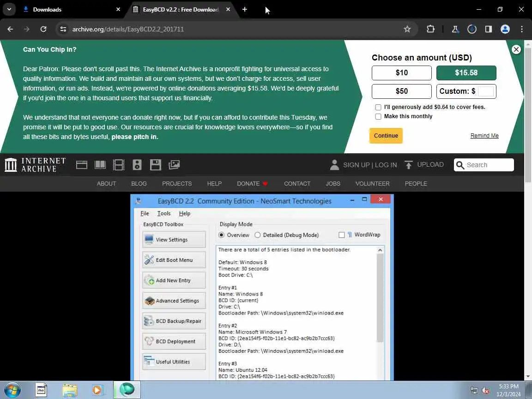Dismiss the donation banner
Image resolution: width=532 pixels, height=399 pixels.
[x=516, y=49]
